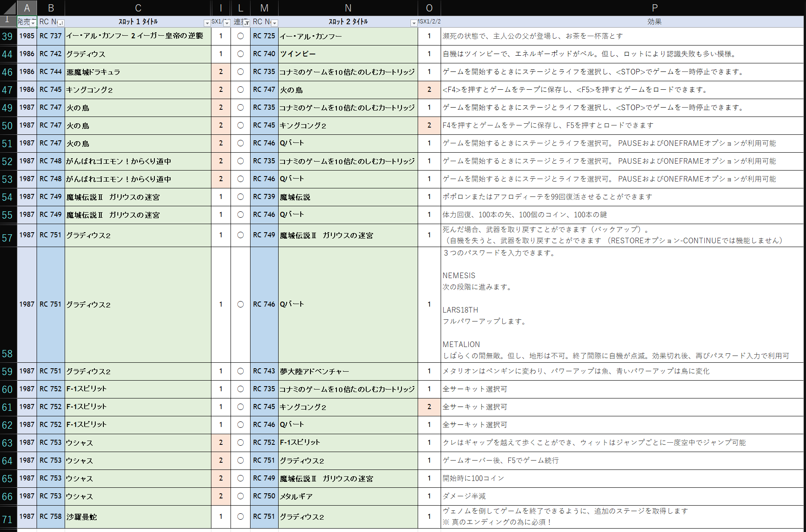Click 'イー・アル・カンフー 2 イーガー皇帝の逆襲' cell
Screen dimensions: 806x532
(x=138, y=36)
